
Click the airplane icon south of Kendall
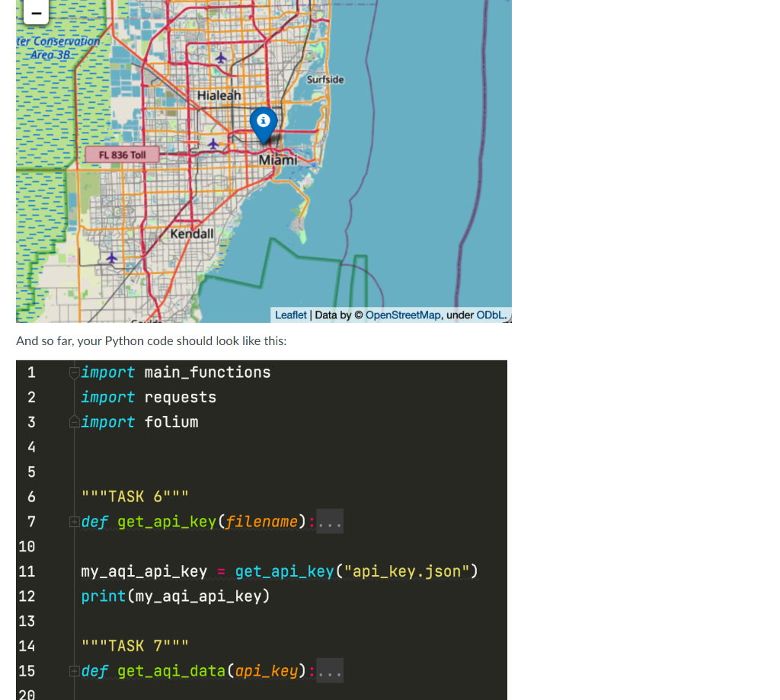click(x=112, y=258)
